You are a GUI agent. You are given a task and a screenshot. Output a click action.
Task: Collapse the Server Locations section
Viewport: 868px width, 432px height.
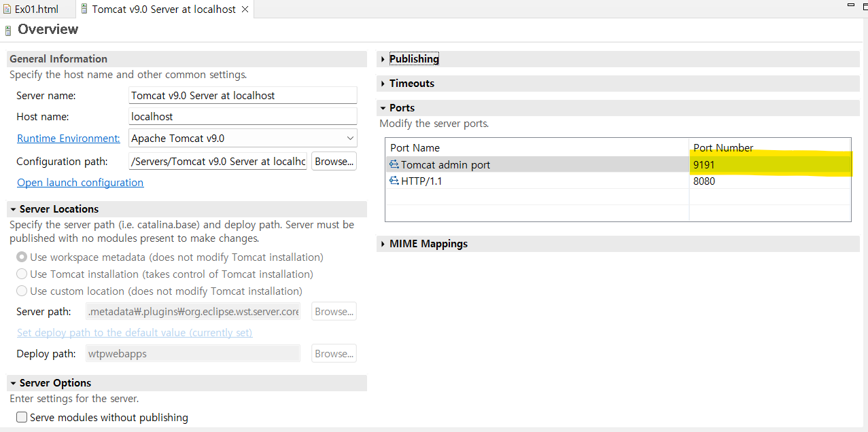click(13, 209)
